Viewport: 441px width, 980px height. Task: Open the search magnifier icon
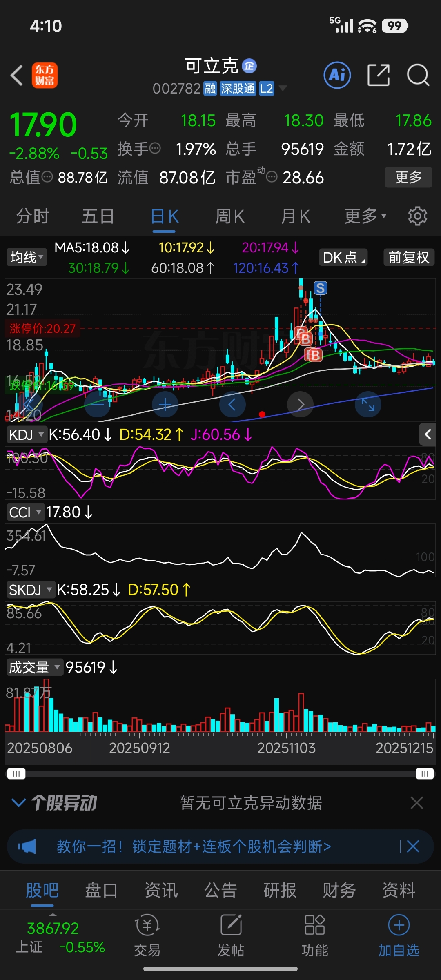(418, 75)
